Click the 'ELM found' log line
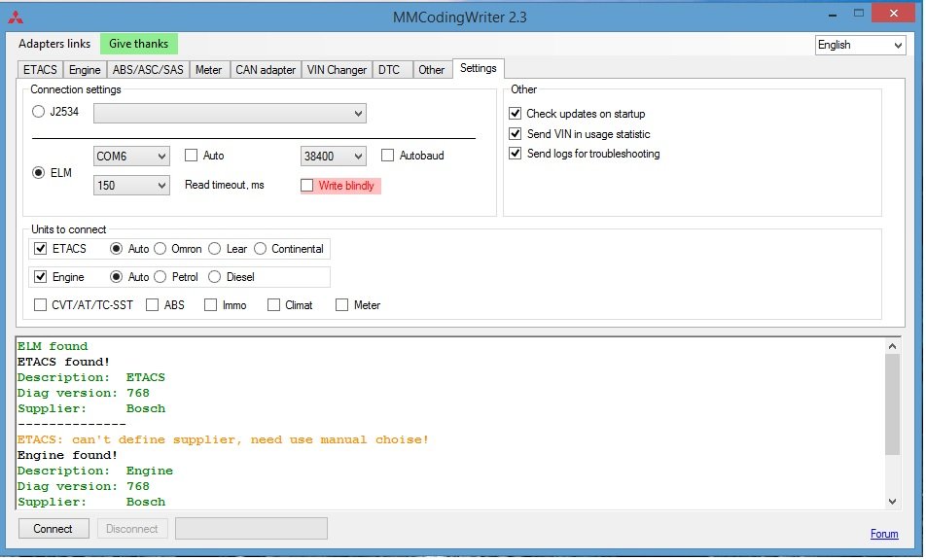926x560 pixels. click(x=53, y=346)
